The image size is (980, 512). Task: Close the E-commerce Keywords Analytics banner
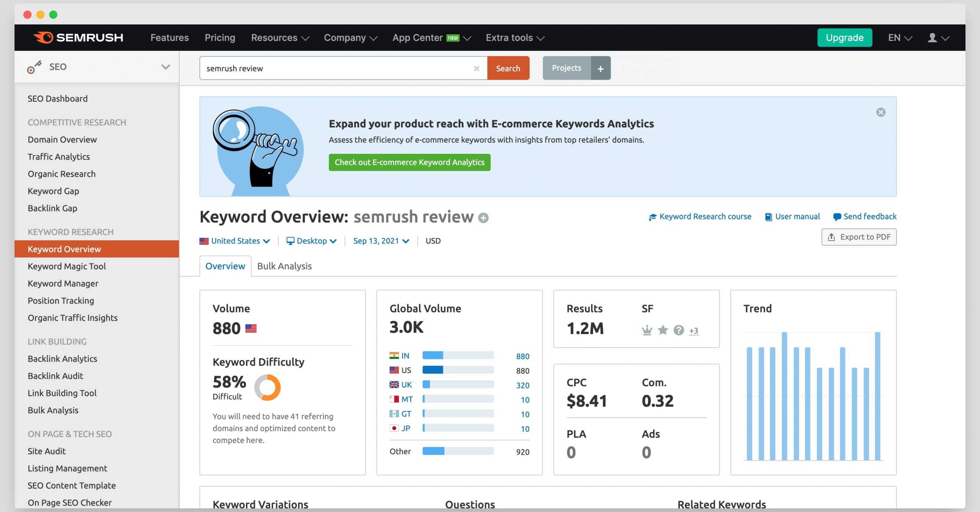[x=881, y=112]
